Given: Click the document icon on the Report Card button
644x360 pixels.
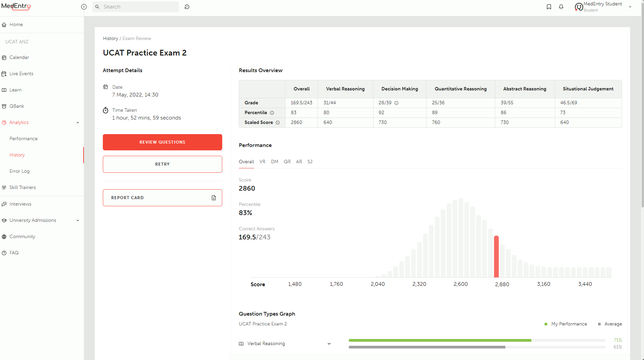Looking at the screenshot, I should point(214,197).
